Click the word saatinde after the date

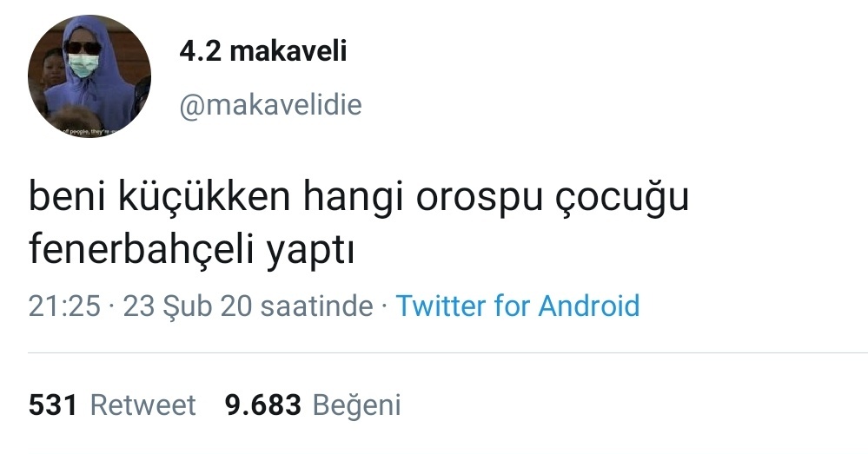coord(316,306)
